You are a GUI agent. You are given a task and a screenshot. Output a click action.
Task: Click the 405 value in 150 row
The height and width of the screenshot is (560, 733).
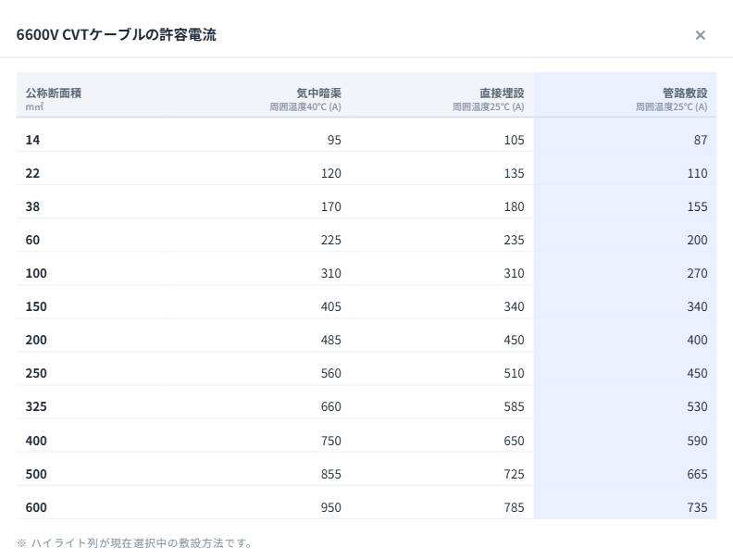(331, 306)
